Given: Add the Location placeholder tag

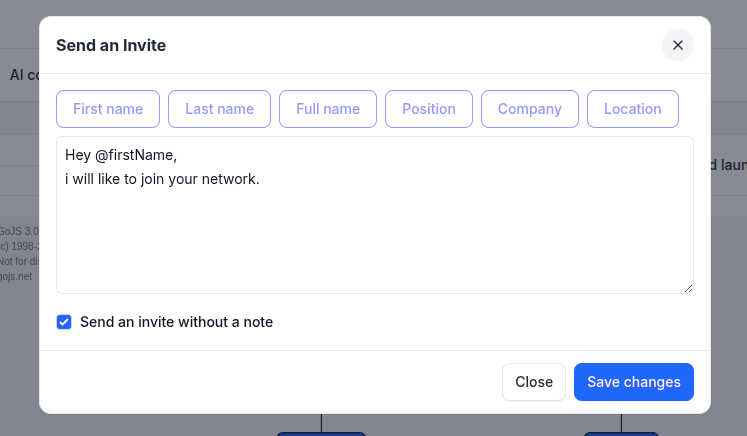Looking at the screenshot, I should [632, 109].
